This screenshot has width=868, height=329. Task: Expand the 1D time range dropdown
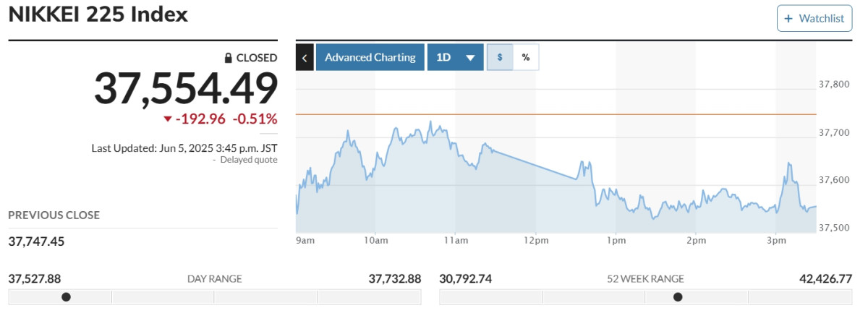coord(455,58)
